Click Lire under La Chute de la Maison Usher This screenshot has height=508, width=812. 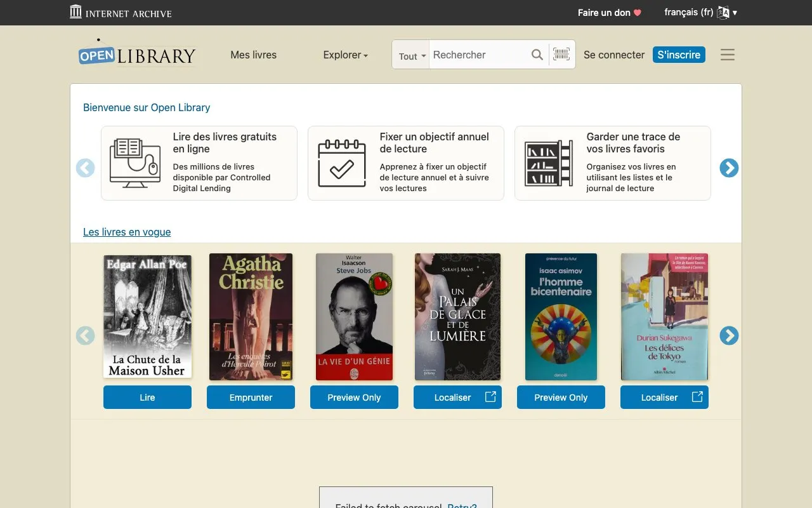[147, 398]
